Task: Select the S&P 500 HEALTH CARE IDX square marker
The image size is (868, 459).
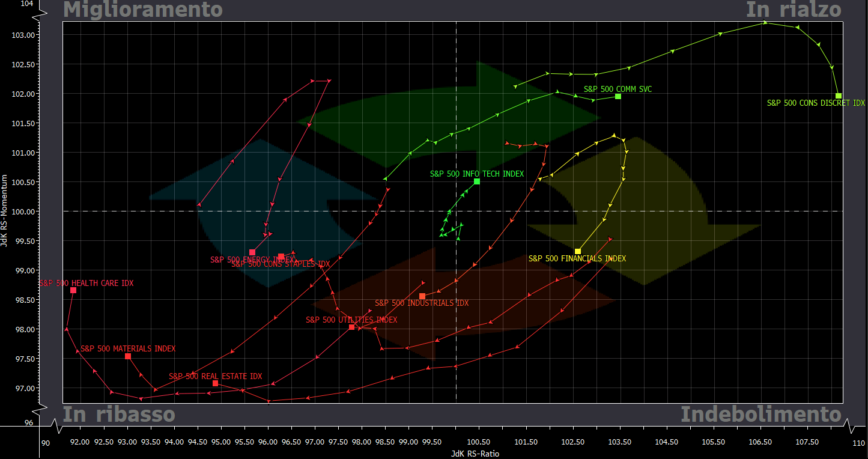Action: pos(73,290)
